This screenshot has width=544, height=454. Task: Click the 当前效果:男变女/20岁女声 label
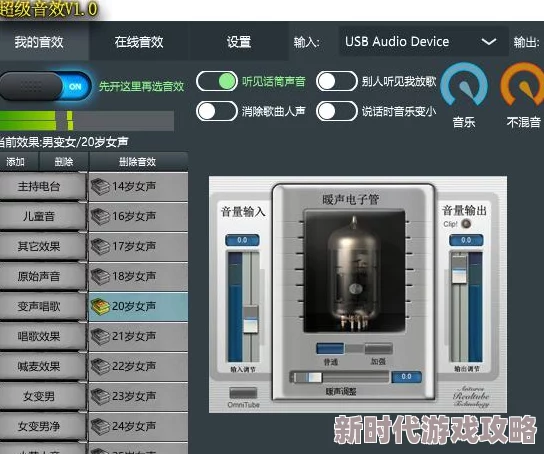(x=64, y=142)
